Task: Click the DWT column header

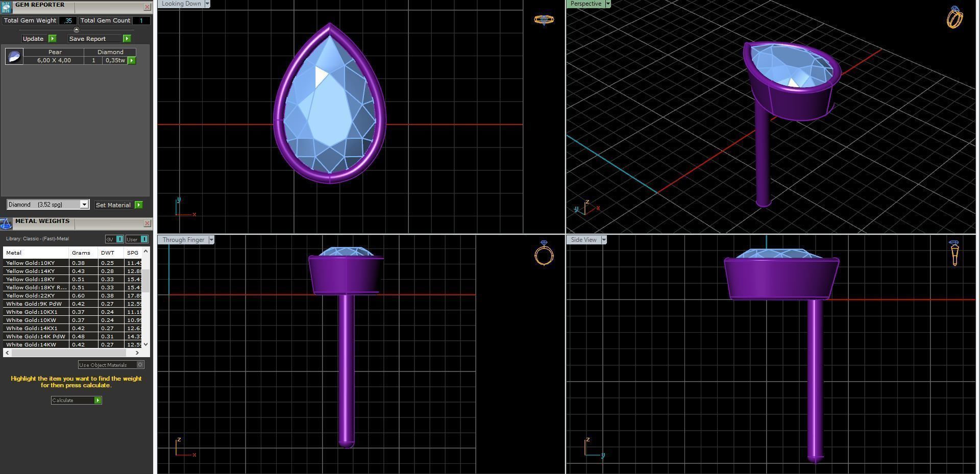Action: (110, 253)
